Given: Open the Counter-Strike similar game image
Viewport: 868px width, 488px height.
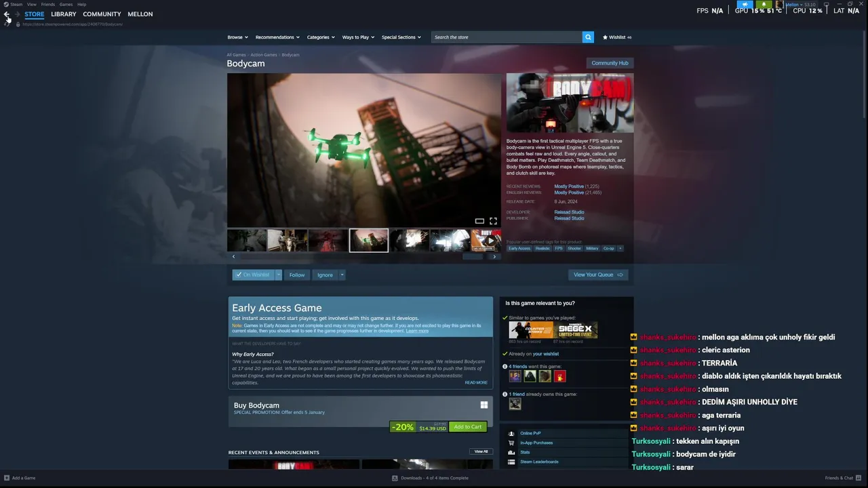Looking at the screenshot, I should 531,330.
